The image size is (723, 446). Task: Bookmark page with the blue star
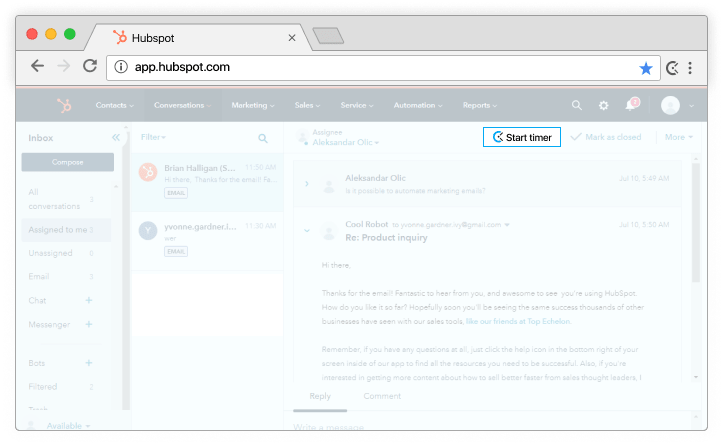(x=646, y=68)
